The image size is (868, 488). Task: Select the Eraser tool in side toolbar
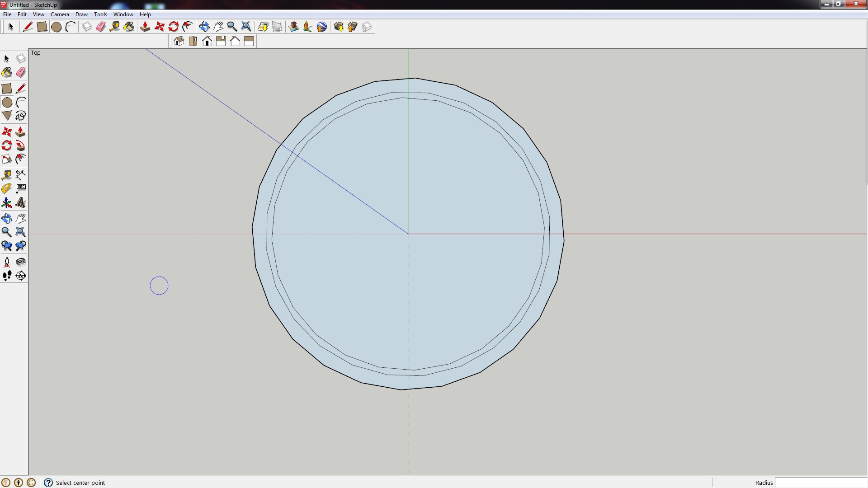[21, 72]
